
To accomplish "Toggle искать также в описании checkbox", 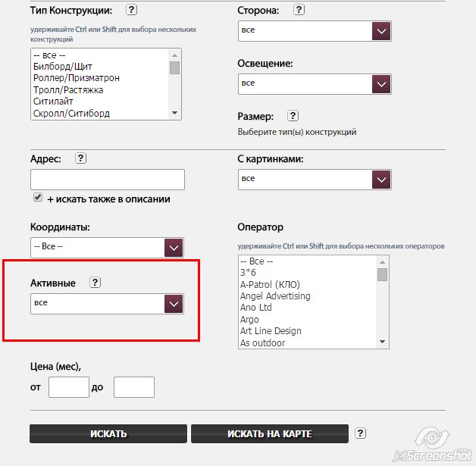I will pos(38,197).
